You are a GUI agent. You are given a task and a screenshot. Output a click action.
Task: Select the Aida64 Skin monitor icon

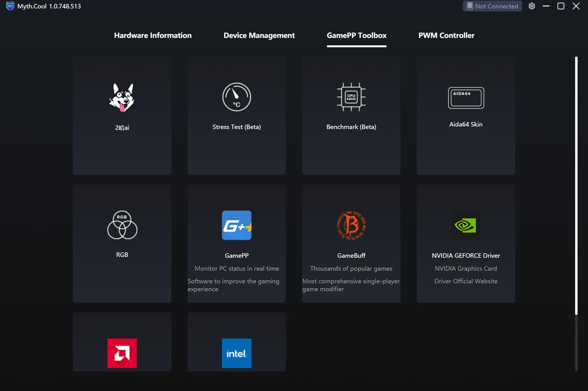(466, 98)
